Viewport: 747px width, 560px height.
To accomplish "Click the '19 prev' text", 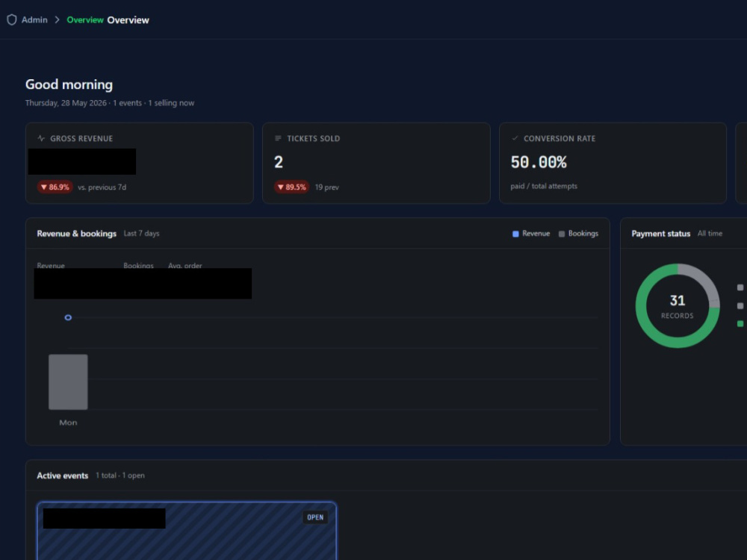I will pos(327,187).
